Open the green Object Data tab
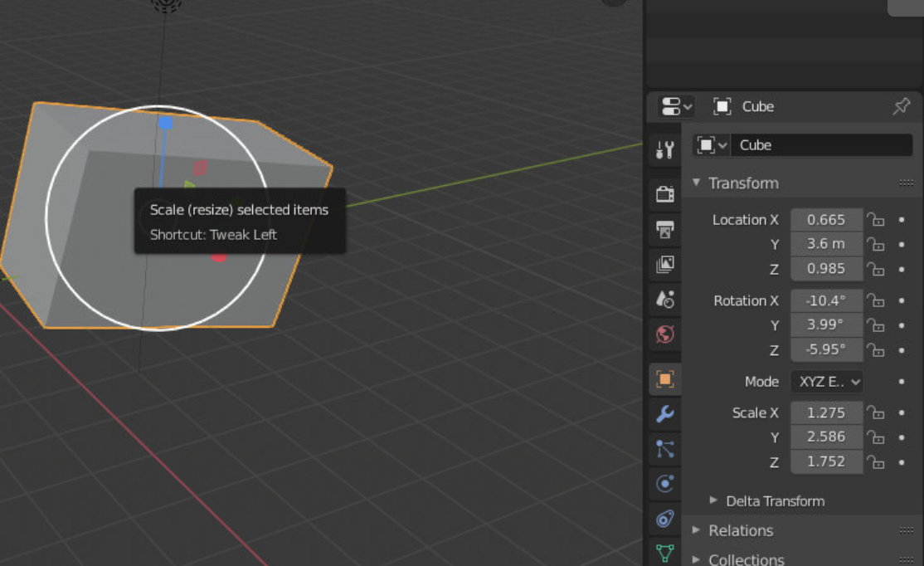 pyautogui.click(x=664, y=553)
